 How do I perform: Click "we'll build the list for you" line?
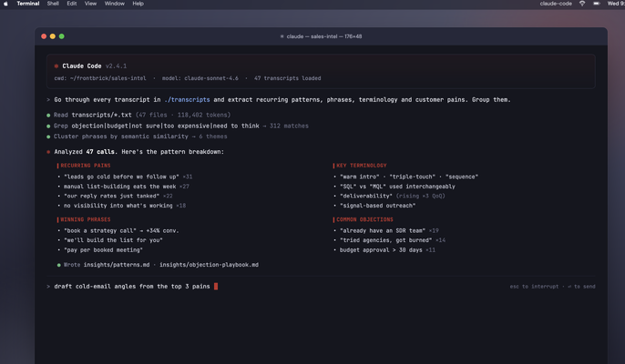tap(110, 240)
